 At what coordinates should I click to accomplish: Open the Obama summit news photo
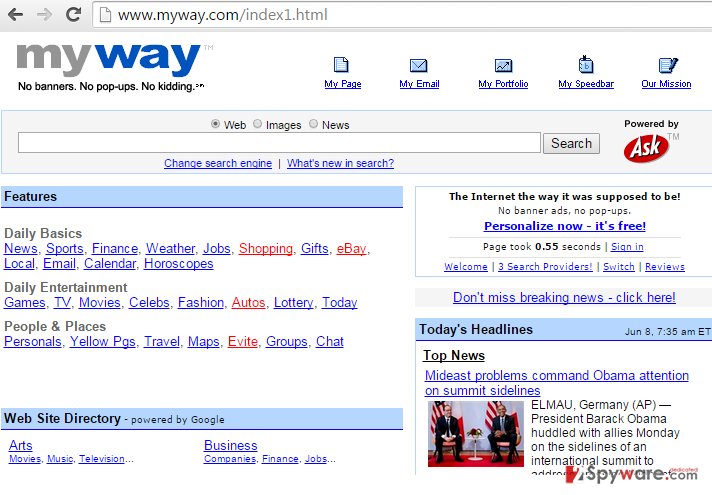click(x=476, y=434)
